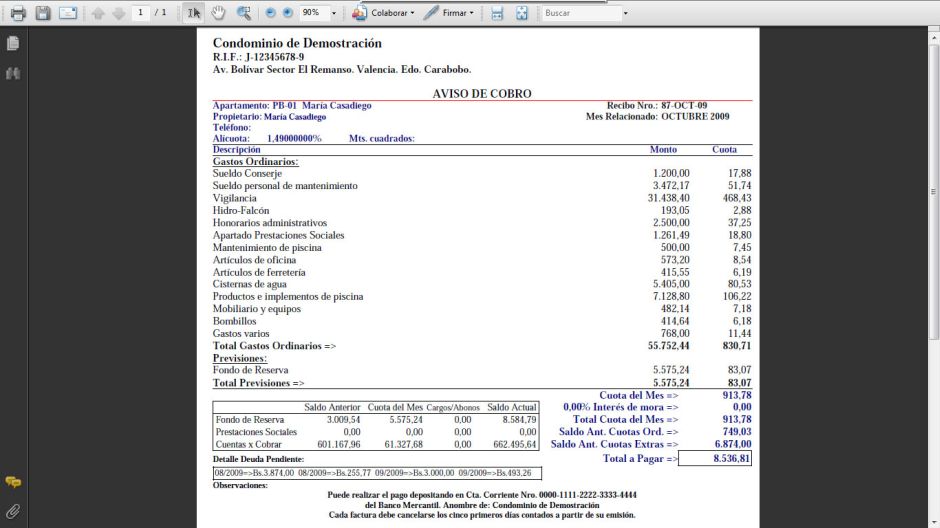Image resolution: width=940 pixels, height=528 pixels.
Task: Click the Print icon
Action: (x=18, y=13)
